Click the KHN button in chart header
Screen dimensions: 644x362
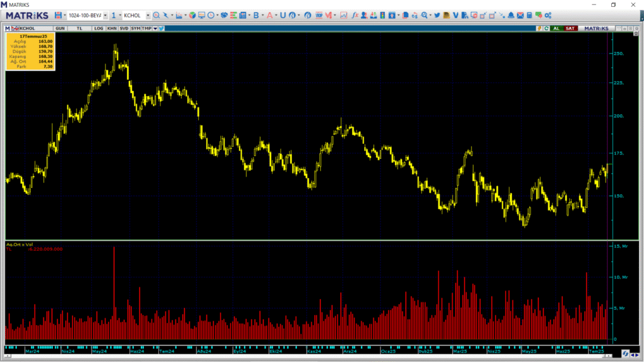[x=111, y=28]
